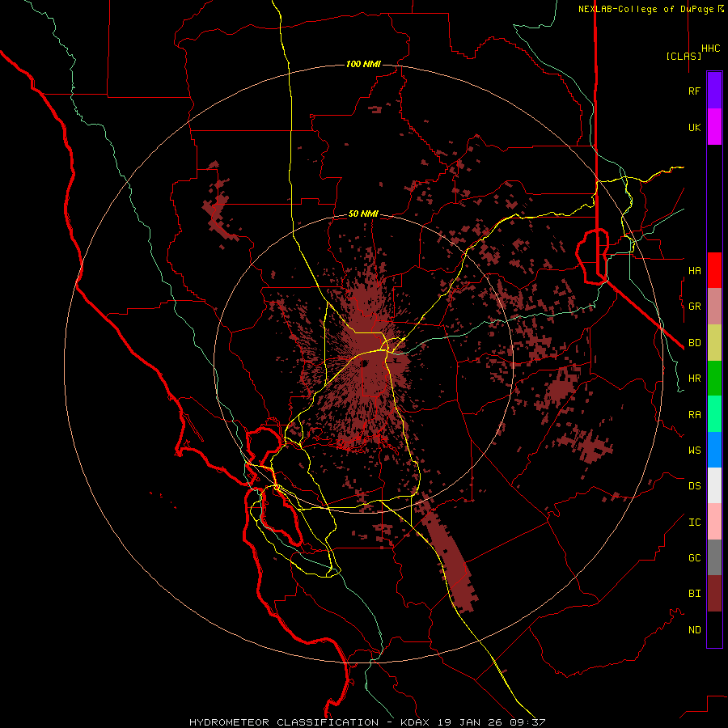Click the DS white legend swatch

point(714,485)
